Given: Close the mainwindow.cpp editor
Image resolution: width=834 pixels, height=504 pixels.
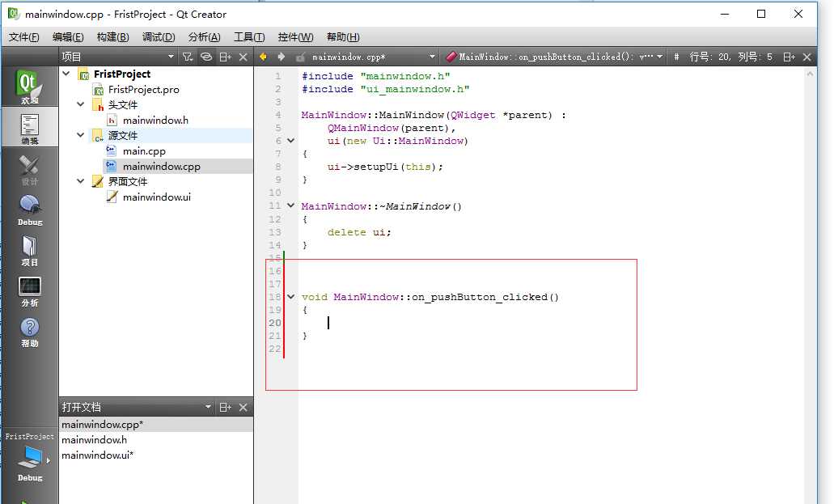Looking at the screenshot, I should 806,57.
